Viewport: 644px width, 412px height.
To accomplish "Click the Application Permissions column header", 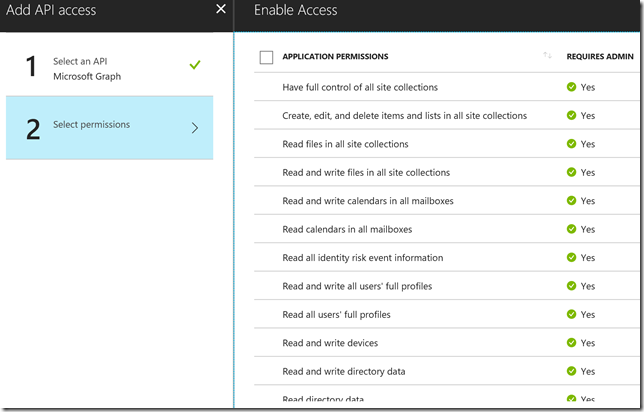I will [335, 57].
